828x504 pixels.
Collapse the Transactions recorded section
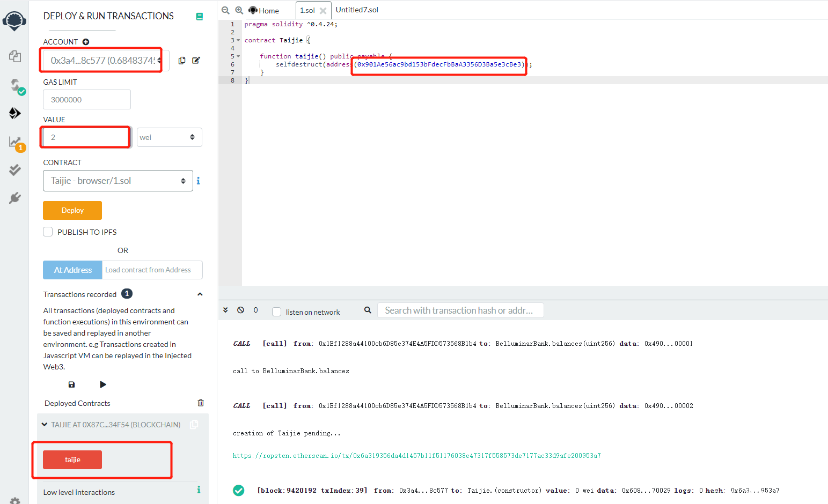click(200, 294)
